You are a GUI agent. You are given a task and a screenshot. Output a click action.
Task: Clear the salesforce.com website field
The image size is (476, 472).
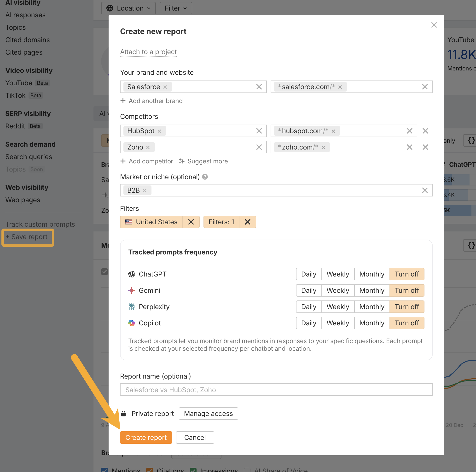(424, 87)
